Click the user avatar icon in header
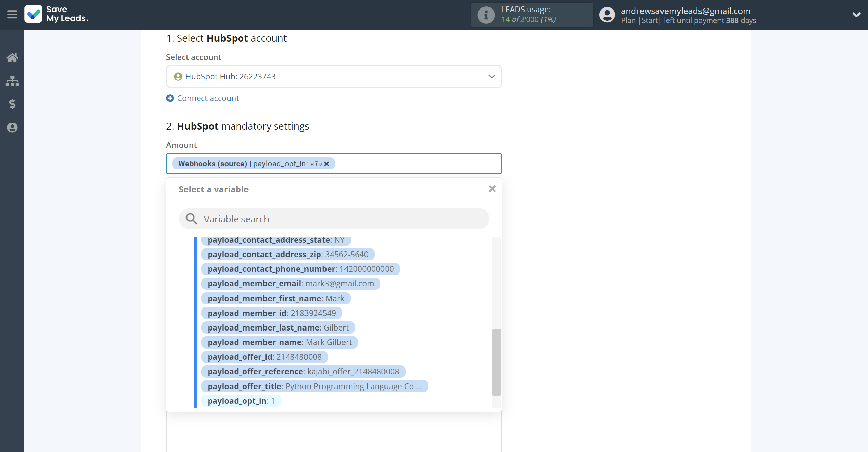 tap(607, 15)
